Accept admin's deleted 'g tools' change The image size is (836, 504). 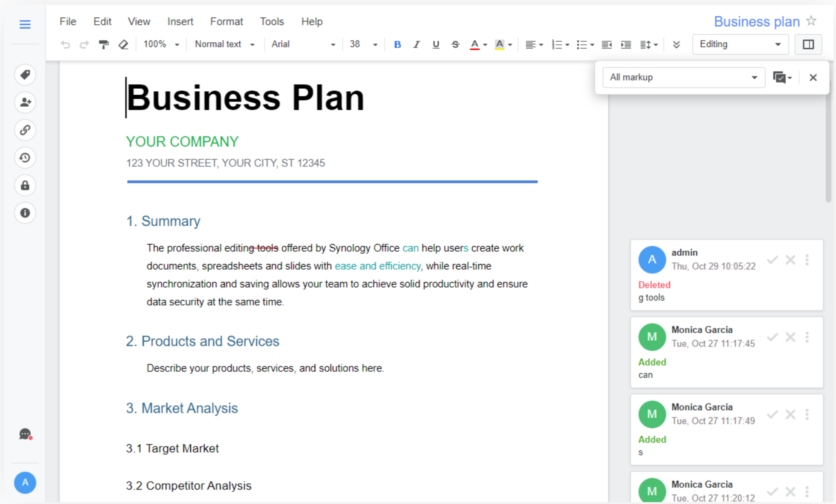pyautogui.click(x=772, y=260)
